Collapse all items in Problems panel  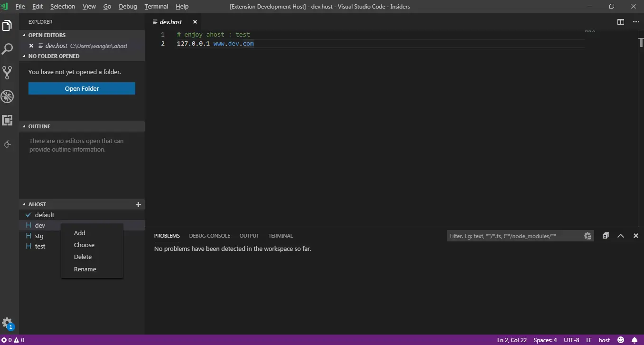tap(606, 236)
